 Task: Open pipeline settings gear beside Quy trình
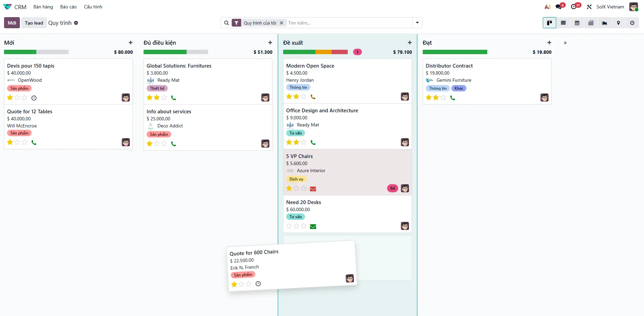(76, 23)
